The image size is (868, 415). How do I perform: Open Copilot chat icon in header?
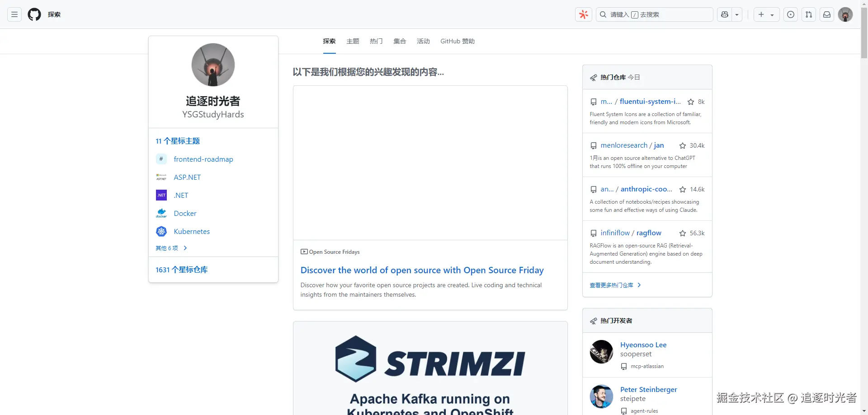[x=725, y=14]
